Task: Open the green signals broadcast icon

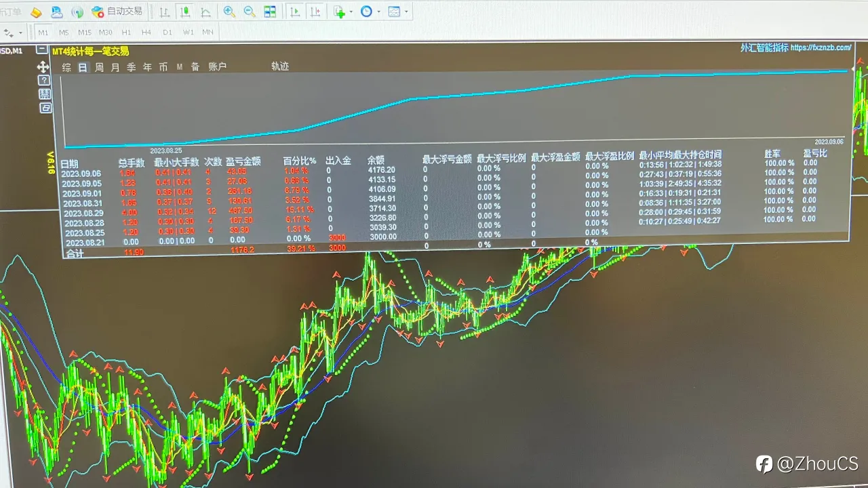Action: click(x=77, y=12)
